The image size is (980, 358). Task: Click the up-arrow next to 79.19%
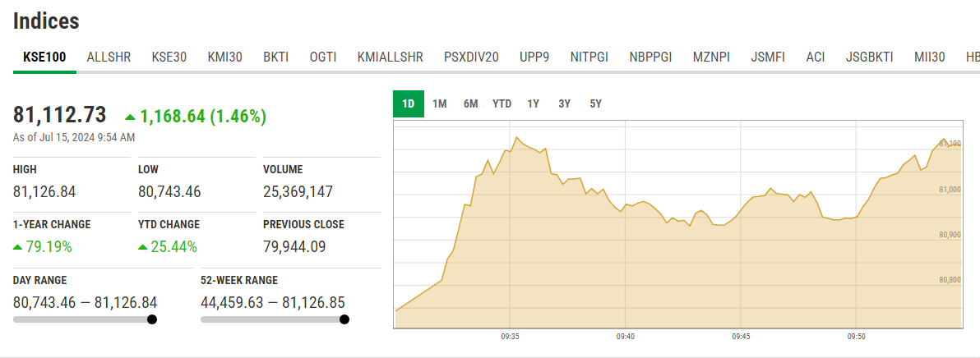(18, 248)
